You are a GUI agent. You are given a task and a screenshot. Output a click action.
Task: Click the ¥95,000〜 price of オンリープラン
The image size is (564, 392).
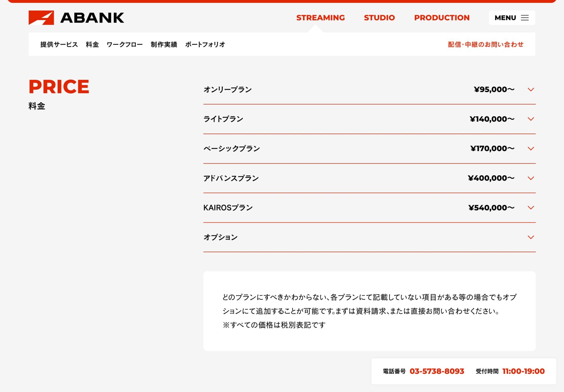tap(494, 90)
